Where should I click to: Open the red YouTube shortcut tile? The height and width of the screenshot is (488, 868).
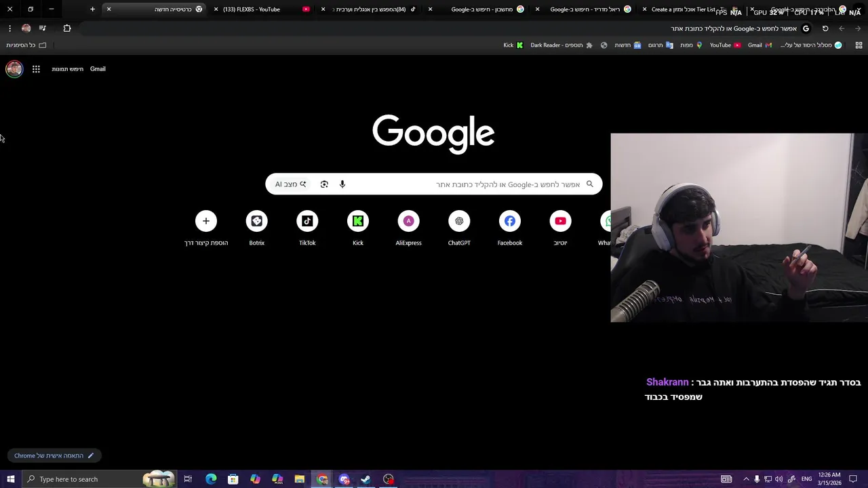point(560,228)
